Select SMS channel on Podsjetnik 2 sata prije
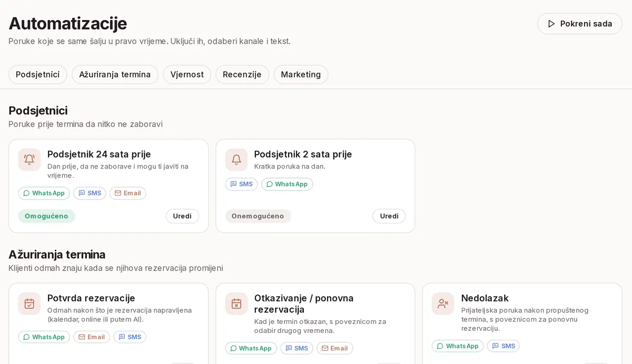 point(242,184)
